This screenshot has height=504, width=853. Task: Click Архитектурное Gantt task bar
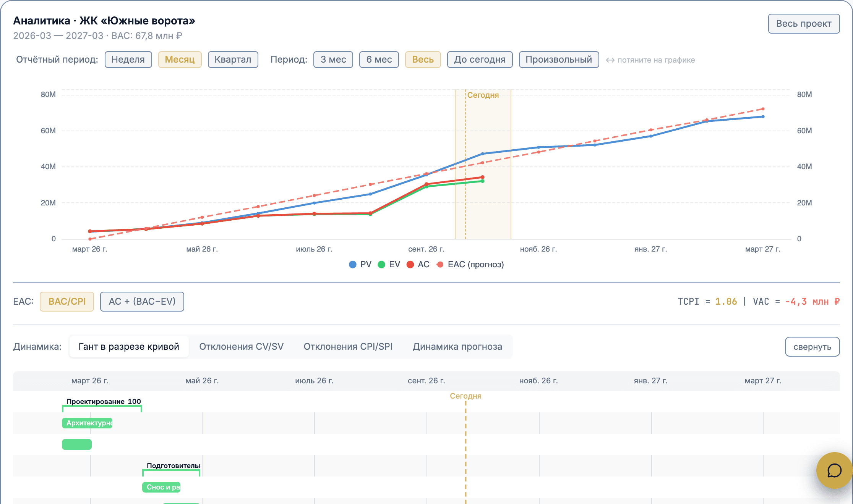pyautogui.click(x=87, y=423)
